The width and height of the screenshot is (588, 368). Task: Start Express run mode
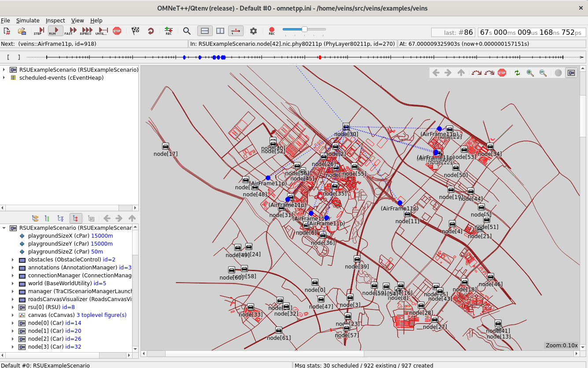86,31
